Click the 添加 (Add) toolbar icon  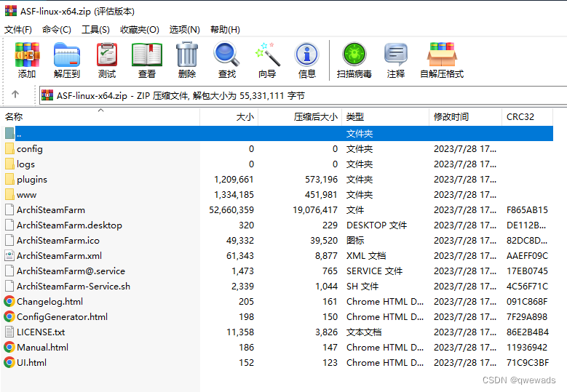[x=27, y=55]
